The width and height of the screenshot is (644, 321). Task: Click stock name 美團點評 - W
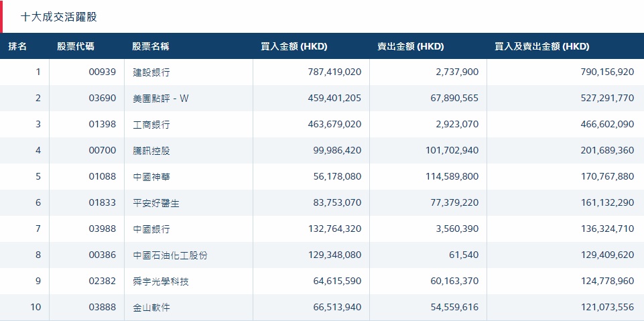pyautogui.click(x=161, y=99)
